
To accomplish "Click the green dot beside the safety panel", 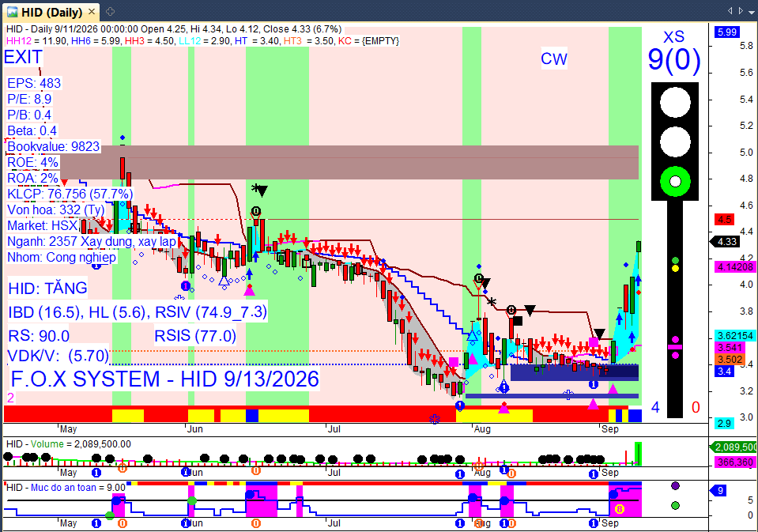I will (675, 505).
